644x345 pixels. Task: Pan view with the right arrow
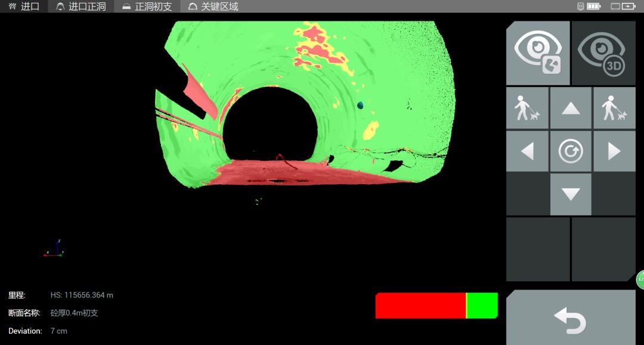(614, 151)
